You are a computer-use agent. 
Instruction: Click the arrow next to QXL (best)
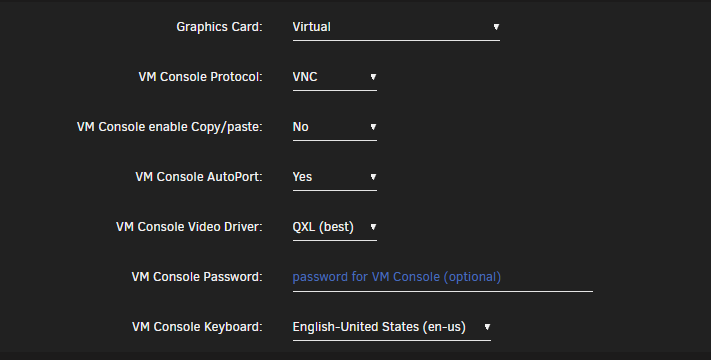373,226
